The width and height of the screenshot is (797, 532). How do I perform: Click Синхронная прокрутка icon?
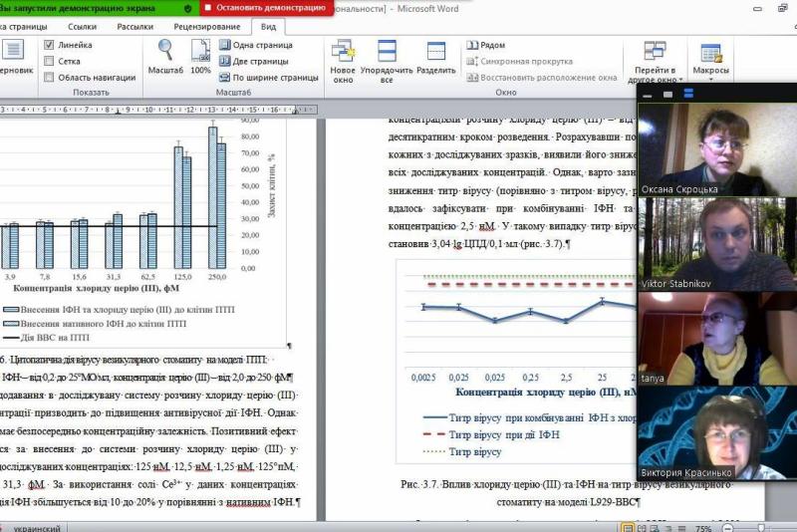(472, 61)
